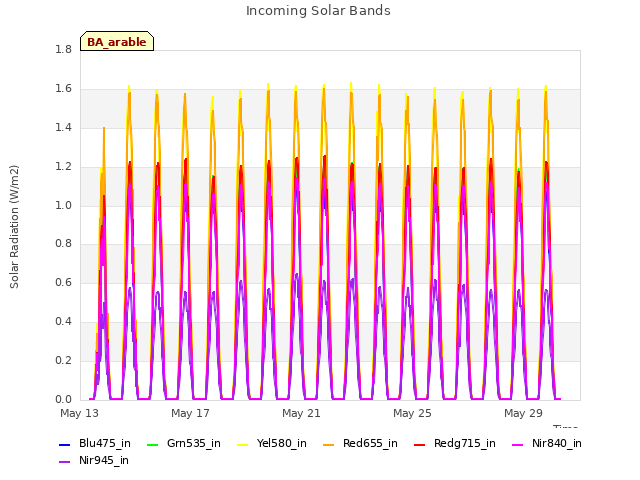Click the Yel580_in legend label
Screen dimensions: 640x480
(281, 443)
